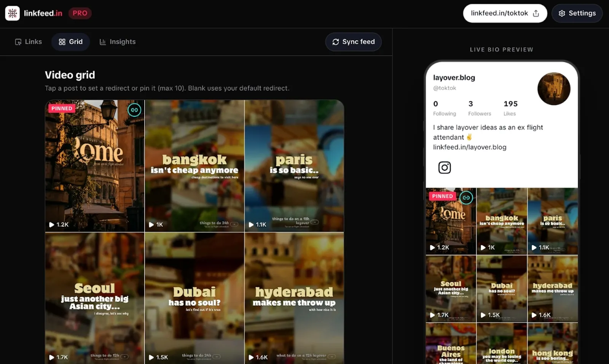Switch to the Grid tab
Screen dimensions: 609x364
point(71,42)
